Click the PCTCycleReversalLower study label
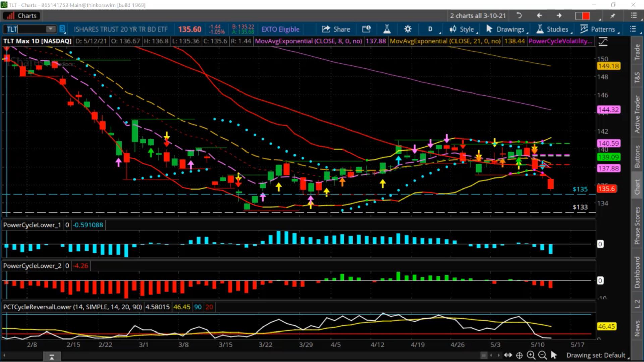The height and width of the screenshot is (362, 644). point(72,307)
